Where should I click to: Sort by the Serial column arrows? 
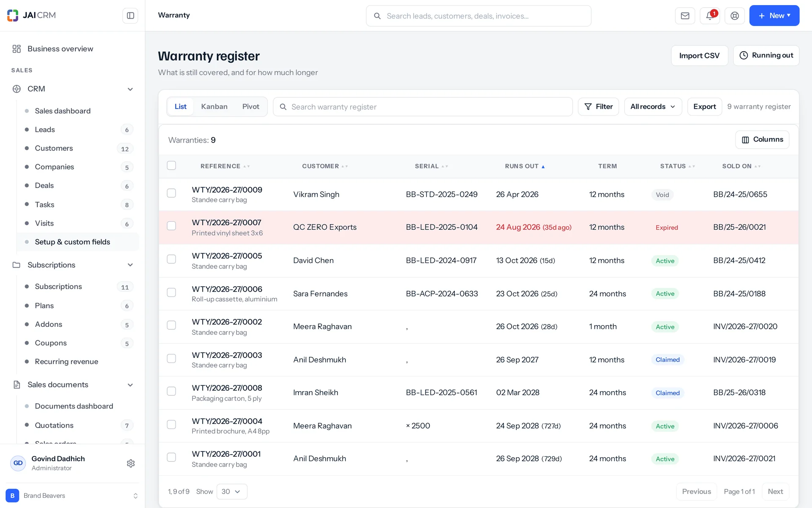click(445, 166)
